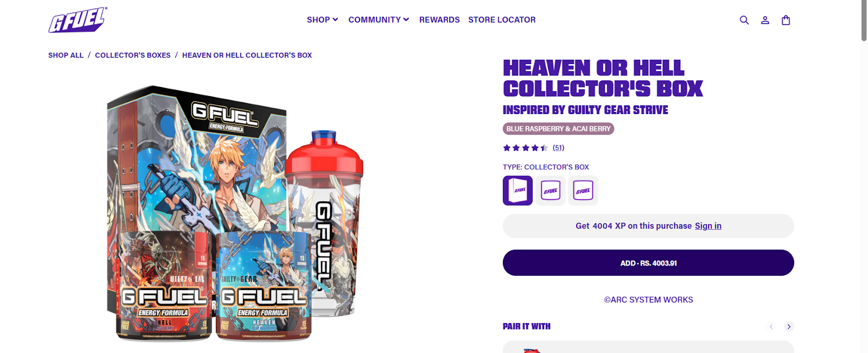The width and height of the screenshot is (868, 353).
Task: Open the STORE LOCATOR page
Action: coord(502,20)
